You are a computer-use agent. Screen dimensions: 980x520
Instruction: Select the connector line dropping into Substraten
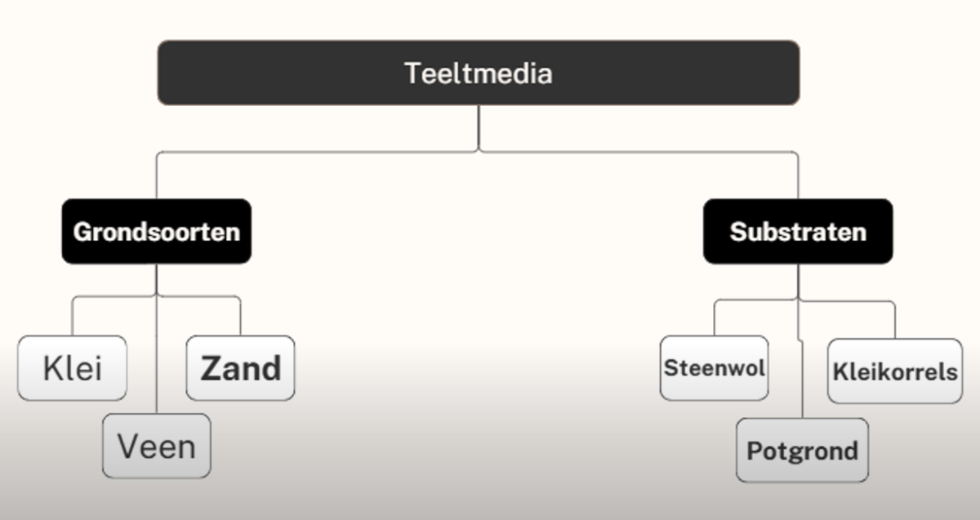coord(798,176)
